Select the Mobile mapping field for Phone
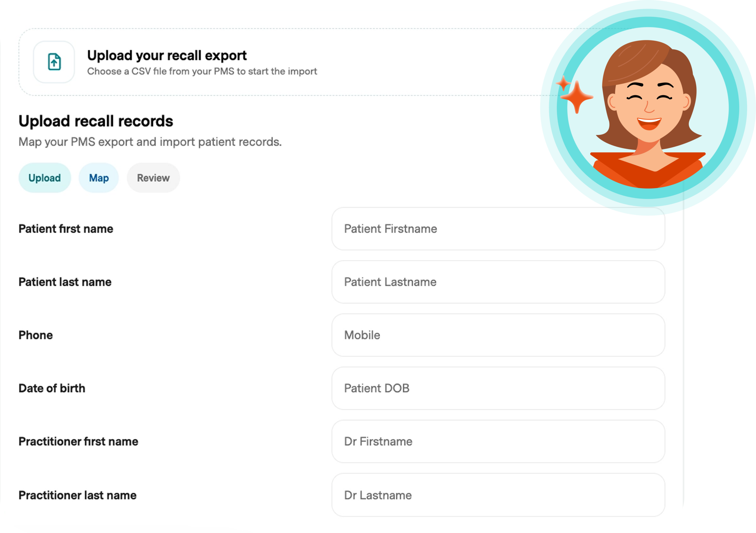Image resolution: width=756 pixels, height=533 pixels. pos(498,335)
